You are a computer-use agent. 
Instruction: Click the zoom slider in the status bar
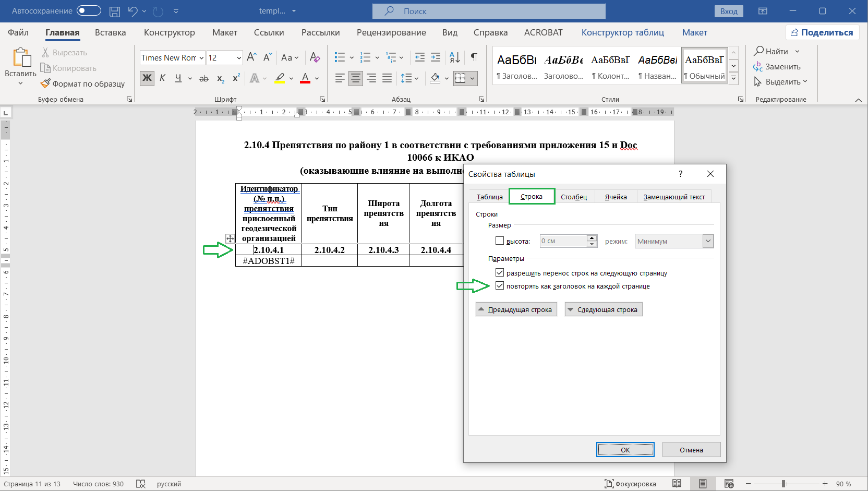(783, 484)
